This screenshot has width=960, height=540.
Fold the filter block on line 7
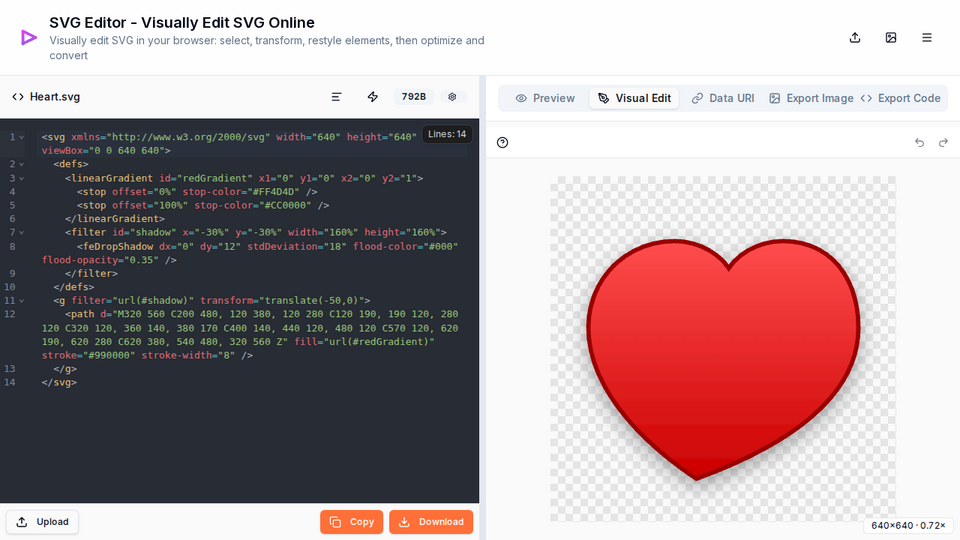point(21,233)
